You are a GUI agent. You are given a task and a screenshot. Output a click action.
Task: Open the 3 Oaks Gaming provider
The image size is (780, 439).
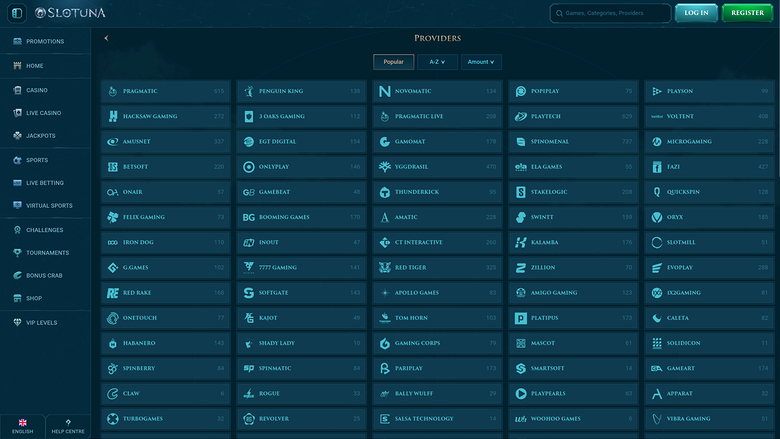(x=301, y=116)
